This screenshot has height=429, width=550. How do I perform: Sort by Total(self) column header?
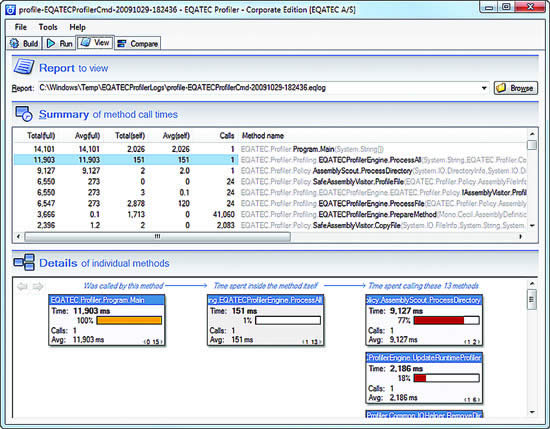tap(130, 136)
